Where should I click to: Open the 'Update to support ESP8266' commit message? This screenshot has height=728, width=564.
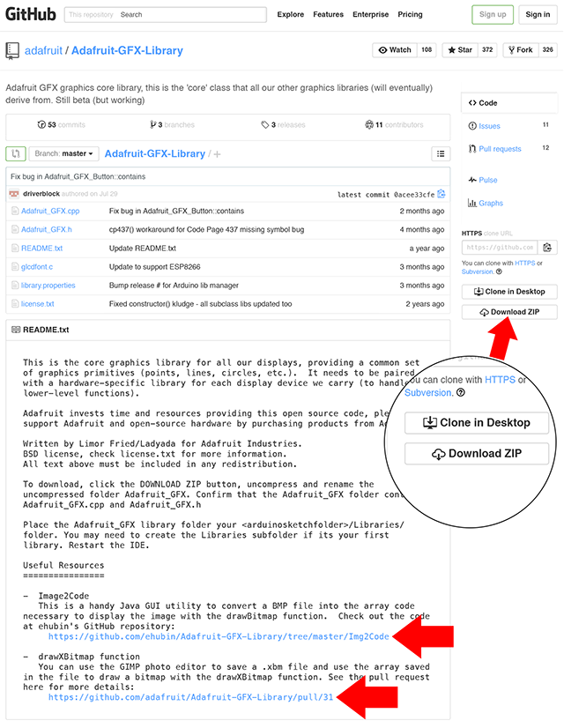154,267
